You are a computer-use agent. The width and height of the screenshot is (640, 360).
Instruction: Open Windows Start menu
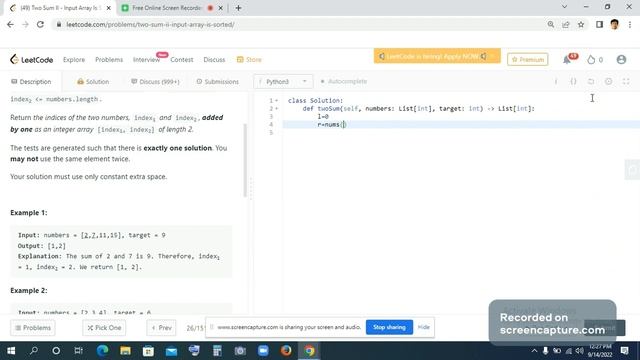point(11,351)
